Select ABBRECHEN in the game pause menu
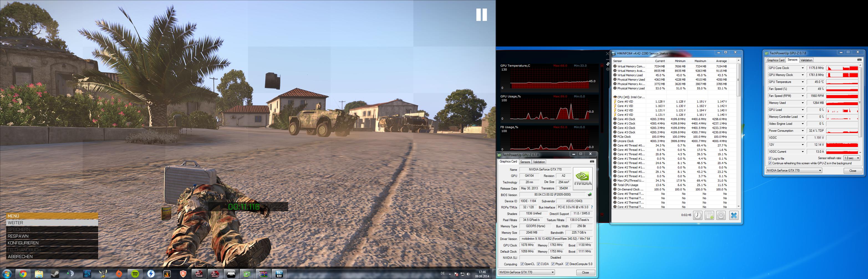868x279 pixels. tap(52, 257)
